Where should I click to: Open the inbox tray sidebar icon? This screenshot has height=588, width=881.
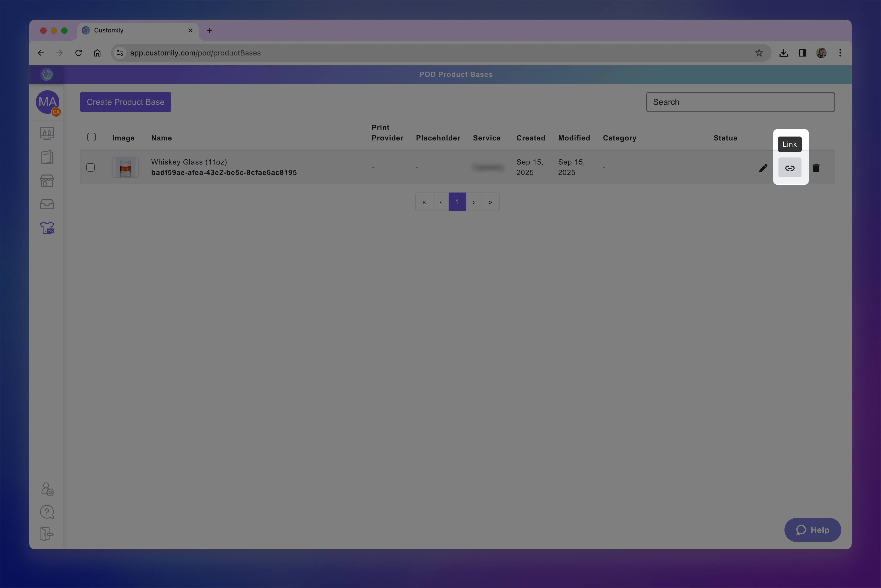click(47, 204)
